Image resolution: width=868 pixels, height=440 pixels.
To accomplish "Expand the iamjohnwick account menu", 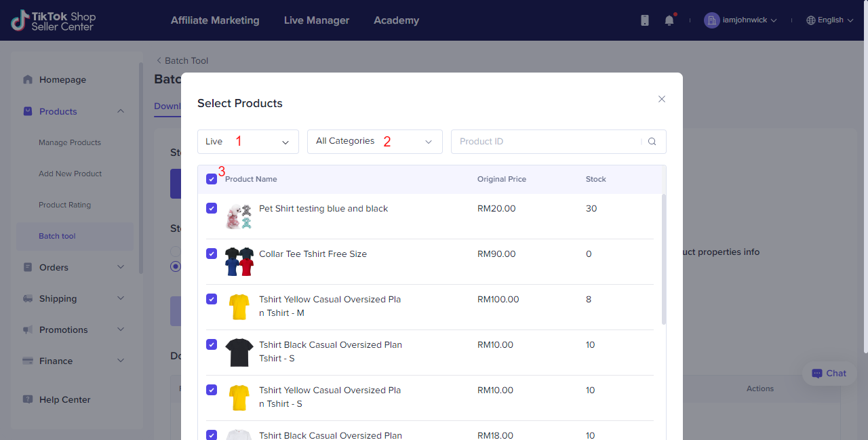I will click(x=741, y=20).
